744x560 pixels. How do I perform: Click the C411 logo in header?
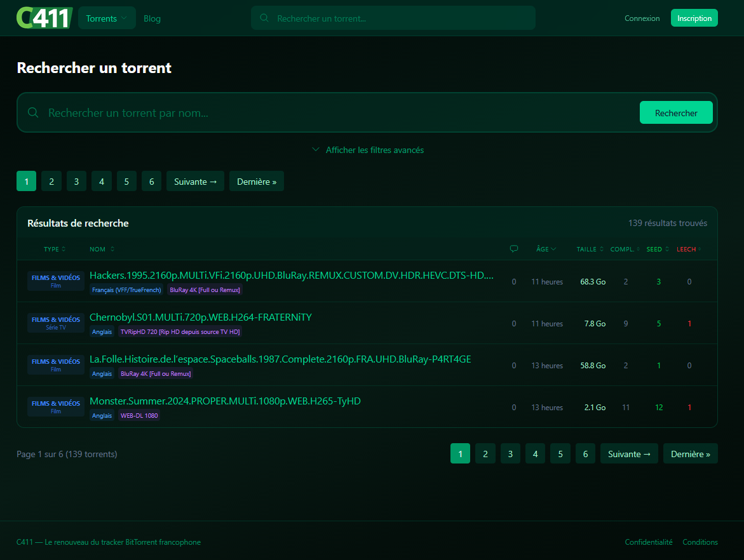pyautogui.click(x=44, y=18)
